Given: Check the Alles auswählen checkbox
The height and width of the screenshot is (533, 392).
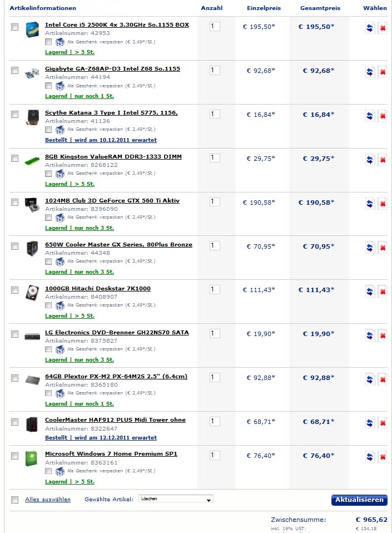Looking at the screenshot, I should 14,500.
